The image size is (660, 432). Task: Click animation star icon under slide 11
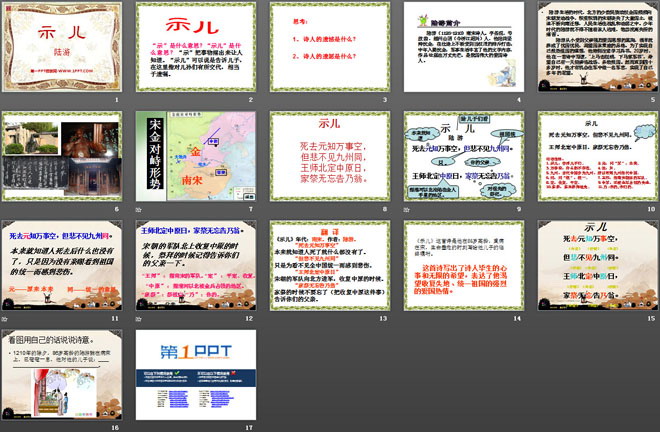(x=5, y=319)
